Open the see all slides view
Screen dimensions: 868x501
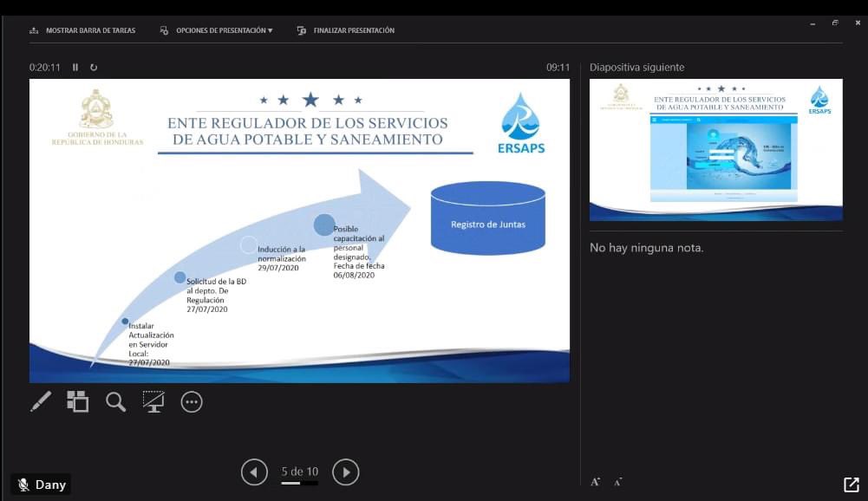click(x=77, y=401)
